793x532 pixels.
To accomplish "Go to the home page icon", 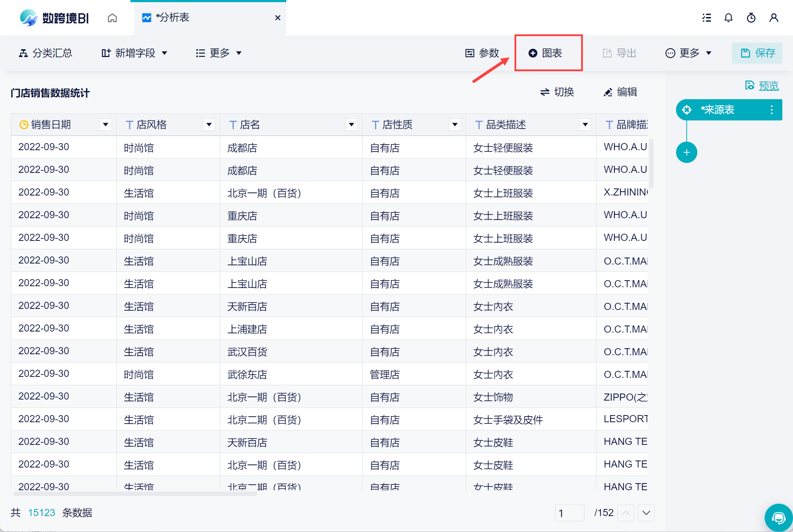I will coord(112,18).
